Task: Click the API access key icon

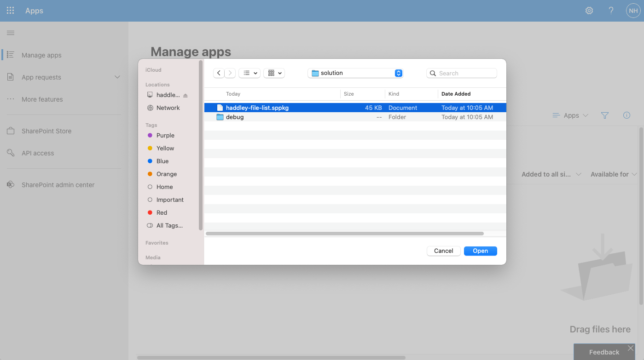Action: [x=11, y=153]
